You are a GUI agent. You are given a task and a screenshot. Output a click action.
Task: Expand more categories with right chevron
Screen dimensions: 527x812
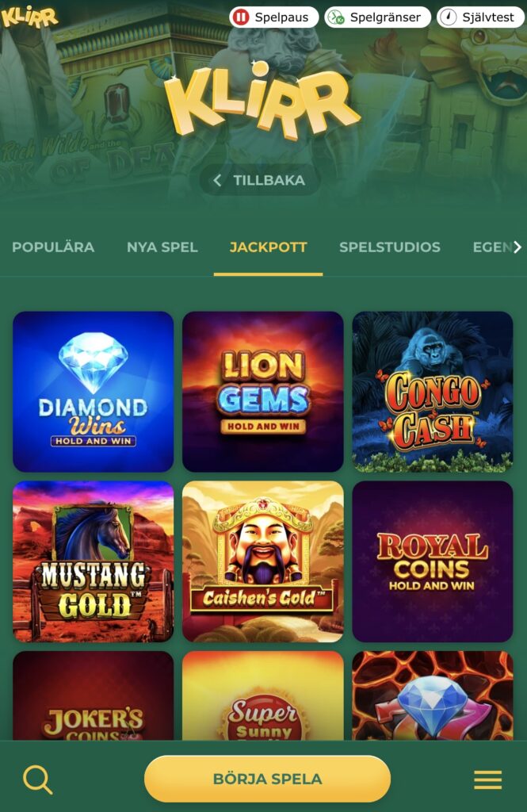(517, 247)
